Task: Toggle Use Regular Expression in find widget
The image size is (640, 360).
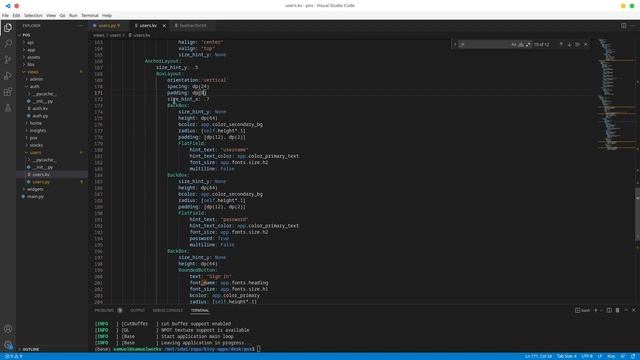Action: [x=528, y=44]
